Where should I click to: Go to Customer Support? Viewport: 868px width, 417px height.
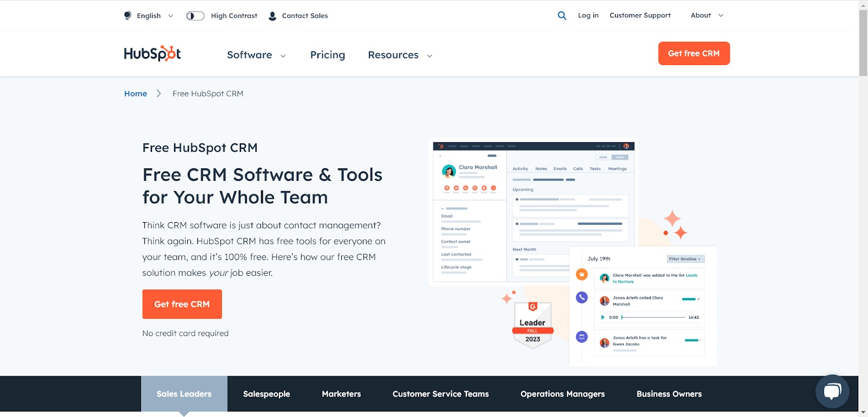pyautogui.click(x=640, y=15)
